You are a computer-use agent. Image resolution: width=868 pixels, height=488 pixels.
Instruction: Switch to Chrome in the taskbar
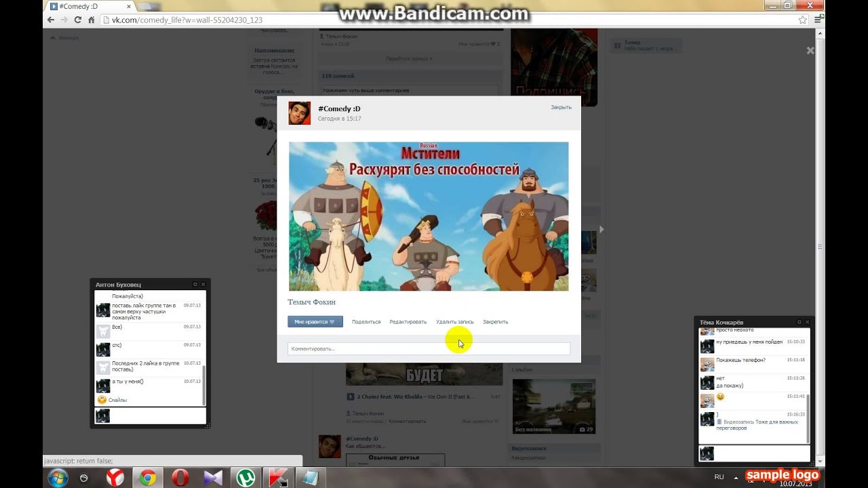147,478
